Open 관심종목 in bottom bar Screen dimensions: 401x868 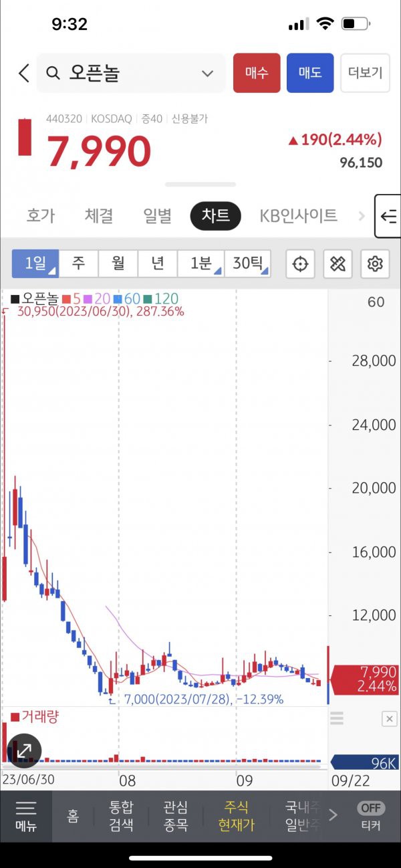pyautogui.click(x=176, y=816)
